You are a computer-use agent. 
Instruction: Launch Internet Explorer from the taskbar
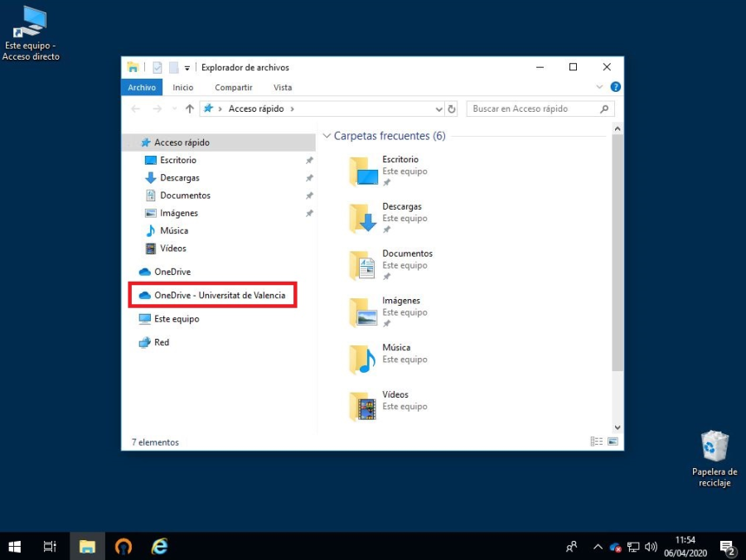point(159,547)
